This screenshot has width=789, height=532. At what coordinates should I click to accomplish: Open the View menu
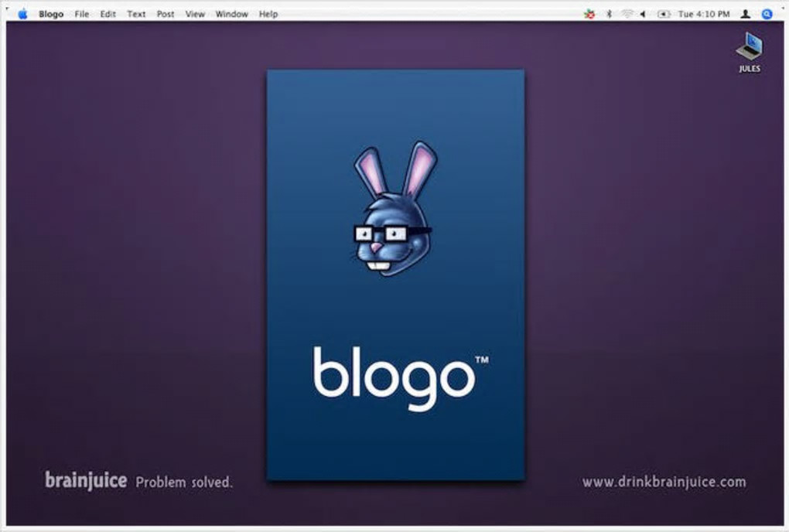(x=195, y=14)
